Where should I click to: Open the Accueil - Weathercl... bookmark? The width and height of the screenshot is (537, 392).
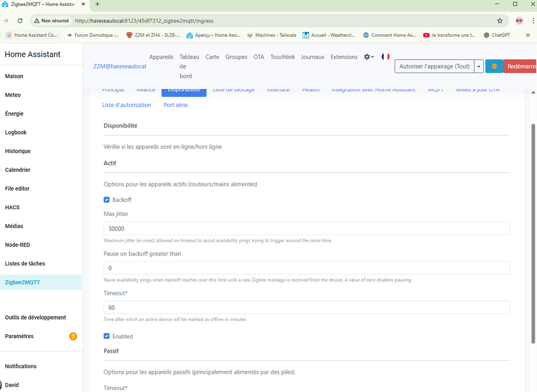(329, 35)
